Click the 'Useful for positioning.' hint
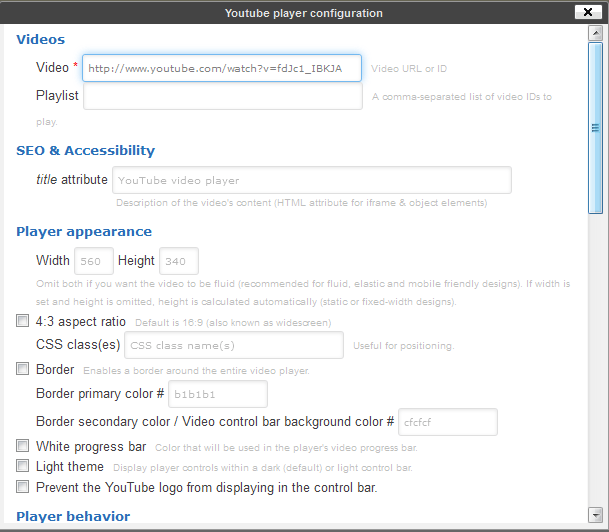The height and width of the screenshot is (532, 609). (x=404, y=346)
